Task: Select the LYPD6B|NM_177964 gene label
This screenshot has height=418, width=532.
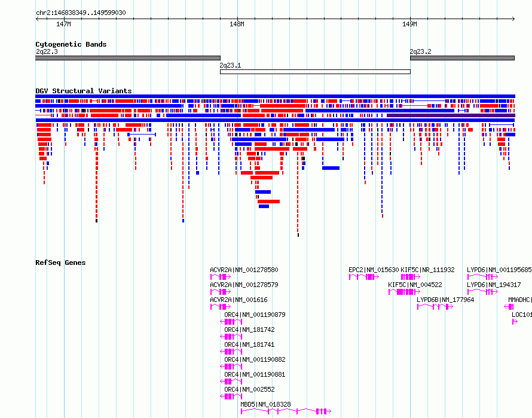Action: [445, 300]
